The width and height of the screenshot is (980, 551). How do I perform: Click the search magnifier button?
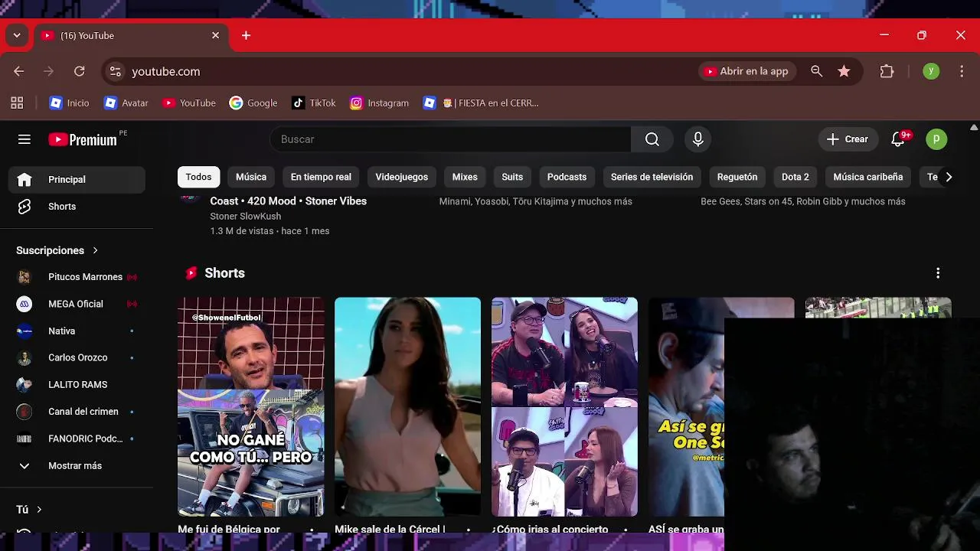coord(652,139)
